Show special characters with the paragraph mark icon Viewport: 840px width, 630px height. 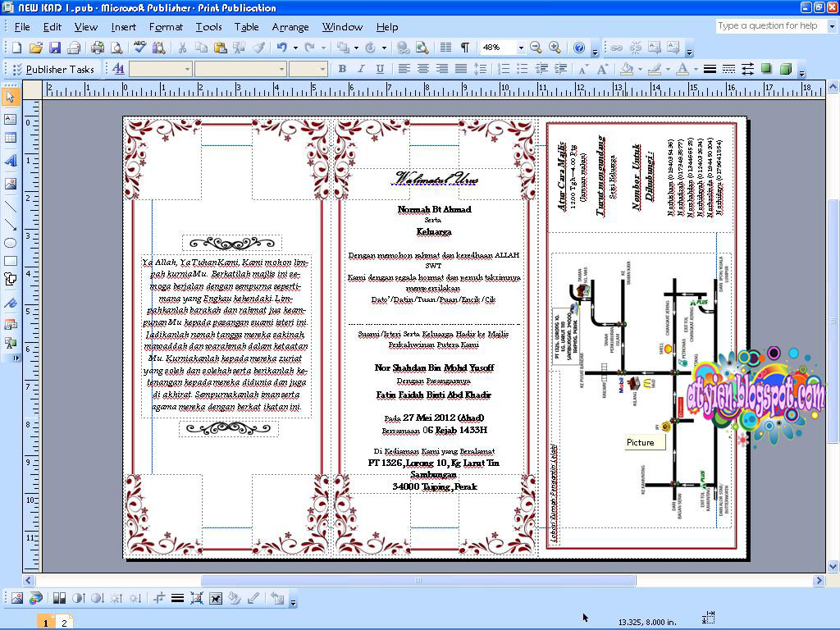(x=464, y=48)
